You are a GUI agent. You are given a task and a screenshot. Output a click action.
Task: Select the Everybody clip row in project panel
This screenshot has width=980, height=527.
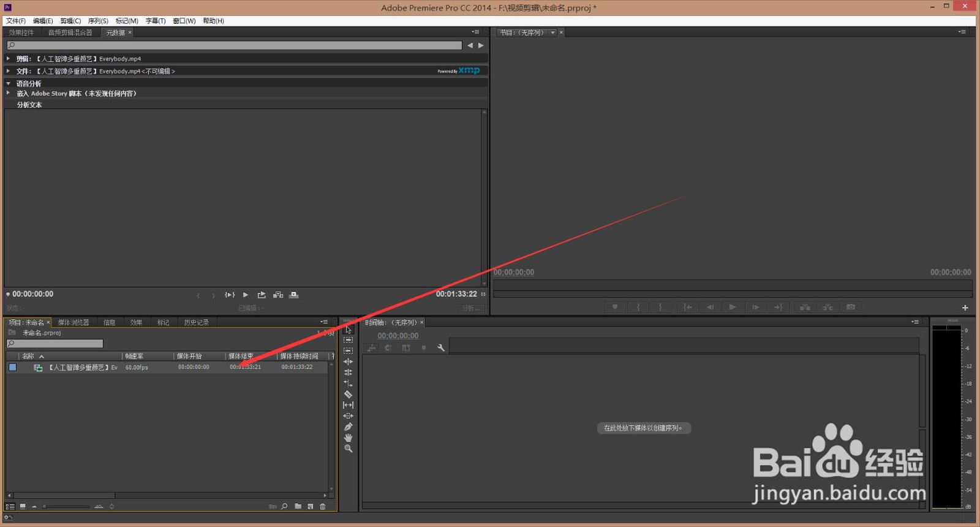(167, 368)
